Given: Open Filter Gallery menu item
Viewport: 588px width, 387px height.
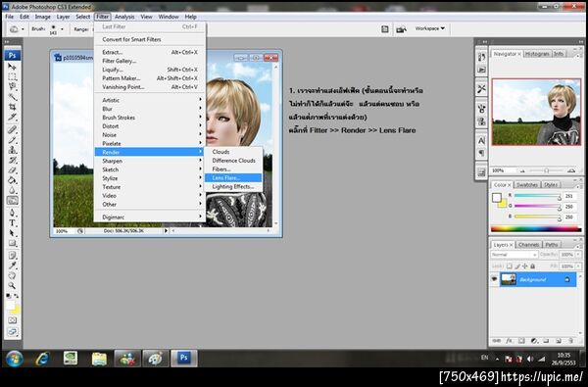Looking at the screenshot, I should coord(150,61).
